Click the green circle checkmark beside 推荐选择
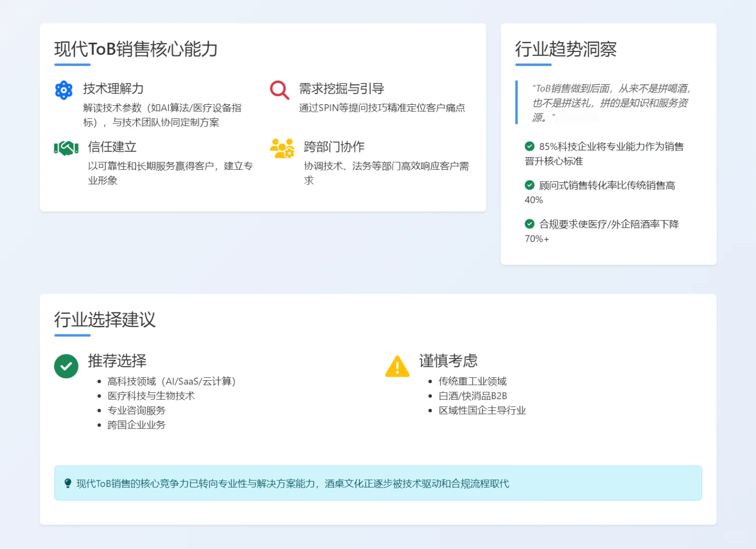The image size is (756, 549). [x=66, y=366]
